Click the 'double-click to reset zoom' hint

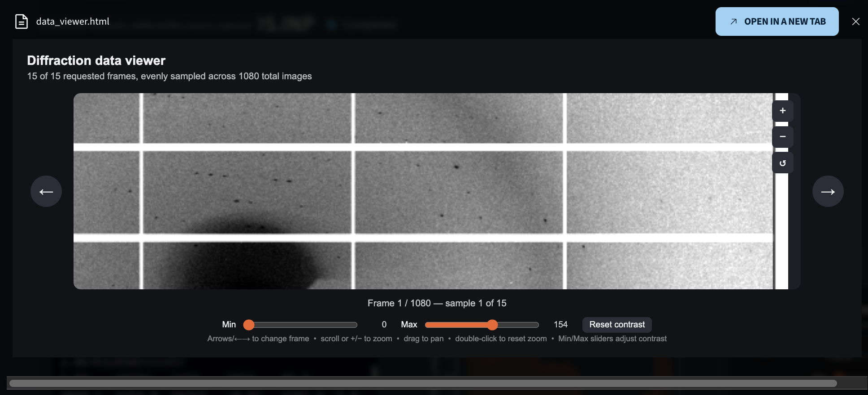pyautogui.click(x=501, y=339)
